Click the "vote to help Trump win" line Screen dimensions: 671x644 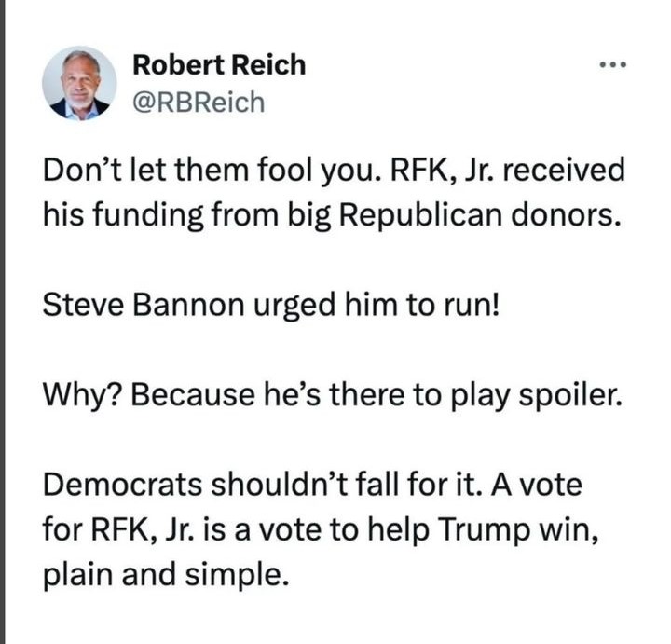point(321,529)
